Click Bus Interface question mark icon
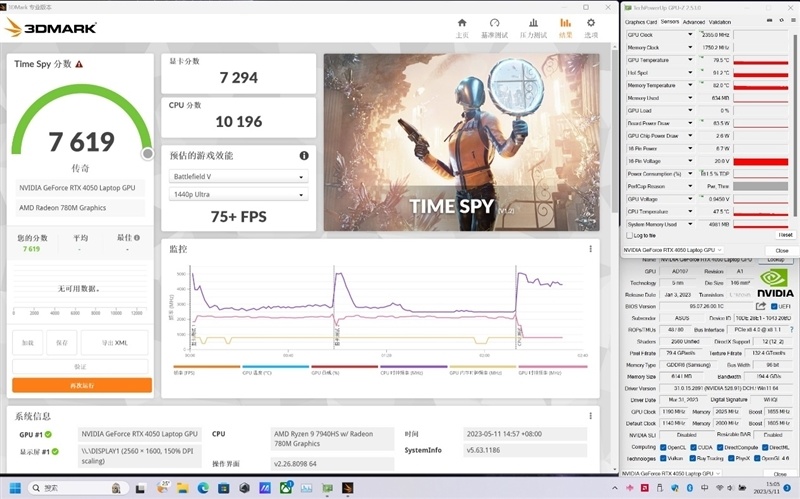Viewport: 800px width, 499px height. pos(791,330)
